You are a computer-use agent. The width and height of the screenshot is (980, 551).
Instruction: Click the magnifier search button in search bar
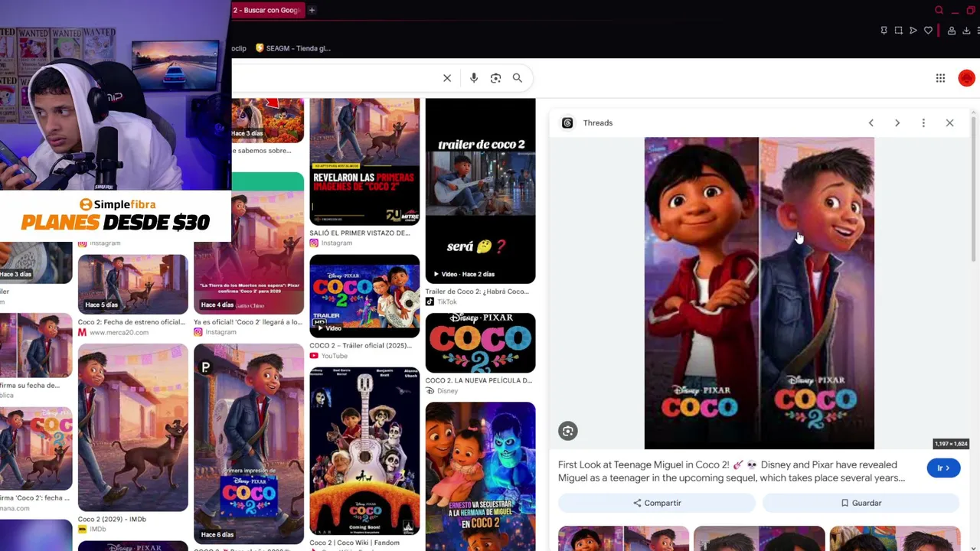518,78
